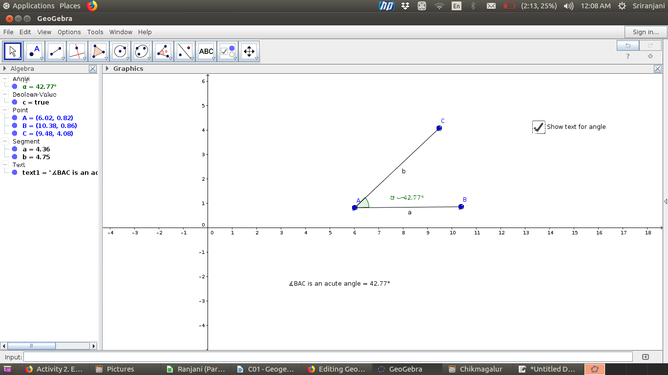The width and height of the screenshot is (668, 375).
Task: Toggle visibility of segment a = 4.36
Action: pos(14,149)
